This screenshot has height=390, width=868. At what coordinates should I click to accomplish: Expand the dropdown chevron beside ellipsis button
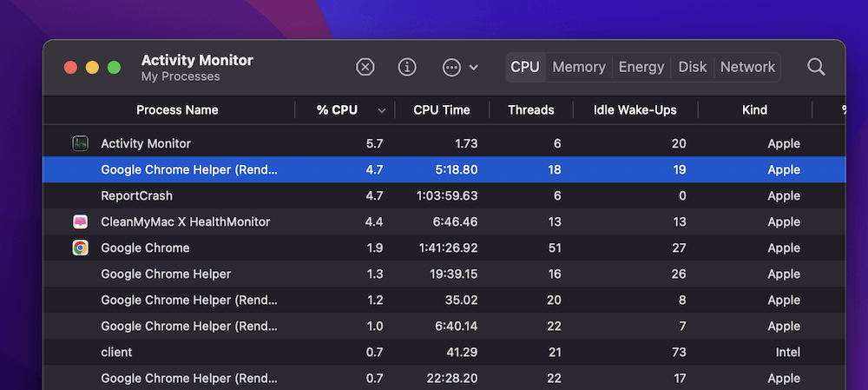(x=474, y=68)
